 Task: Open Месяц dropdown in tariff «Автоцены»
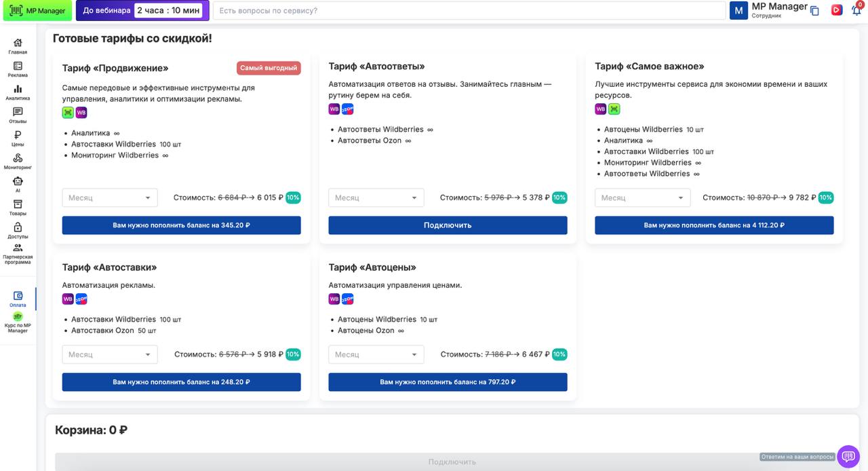(x=376, y=354)
